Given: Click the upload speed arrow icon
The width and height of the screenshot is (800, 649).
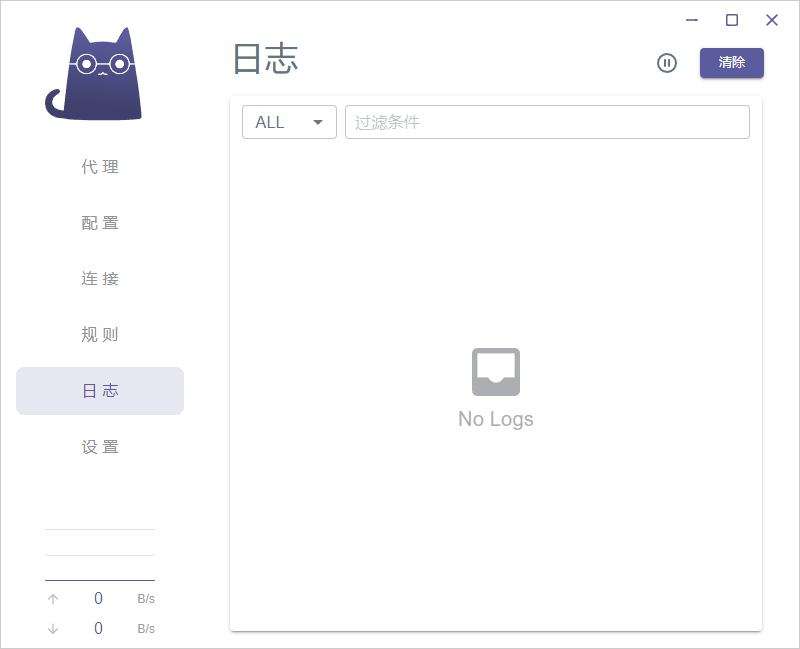Looking at the screenshot, I should [52, 598].
